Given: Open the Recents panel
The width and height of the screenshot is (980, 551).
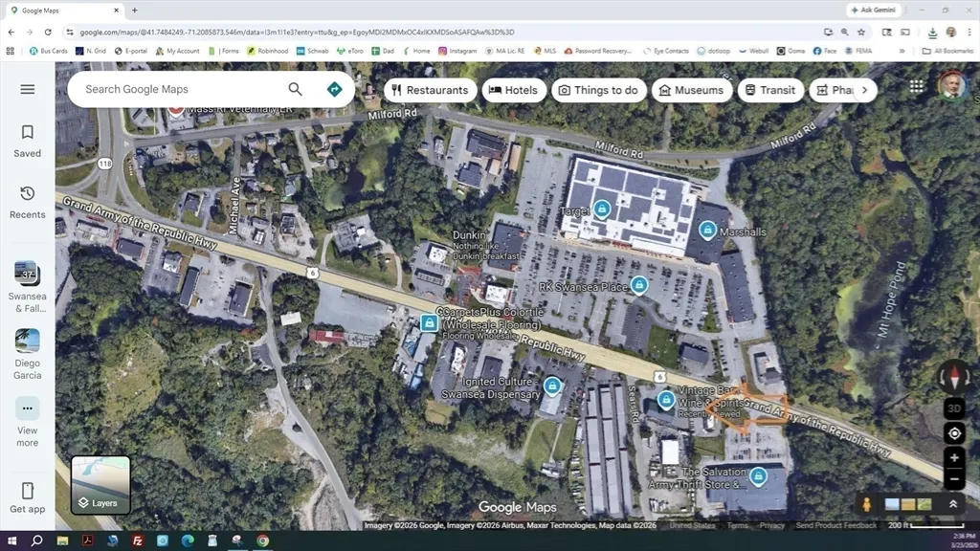Looking at the screenshot, I should (x=28, y=203).
